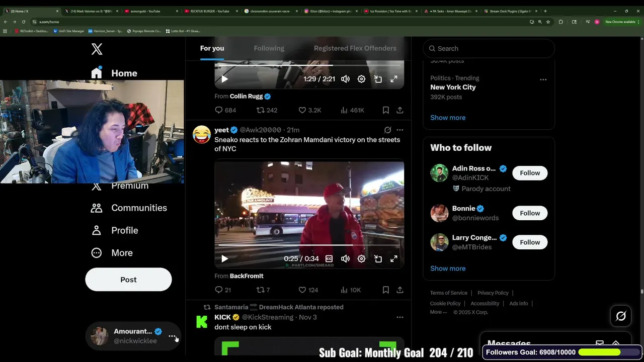The height and width of the screenshot is (362, 644).
Task: Mute the Sneako video
Action: tap(345, 259)
